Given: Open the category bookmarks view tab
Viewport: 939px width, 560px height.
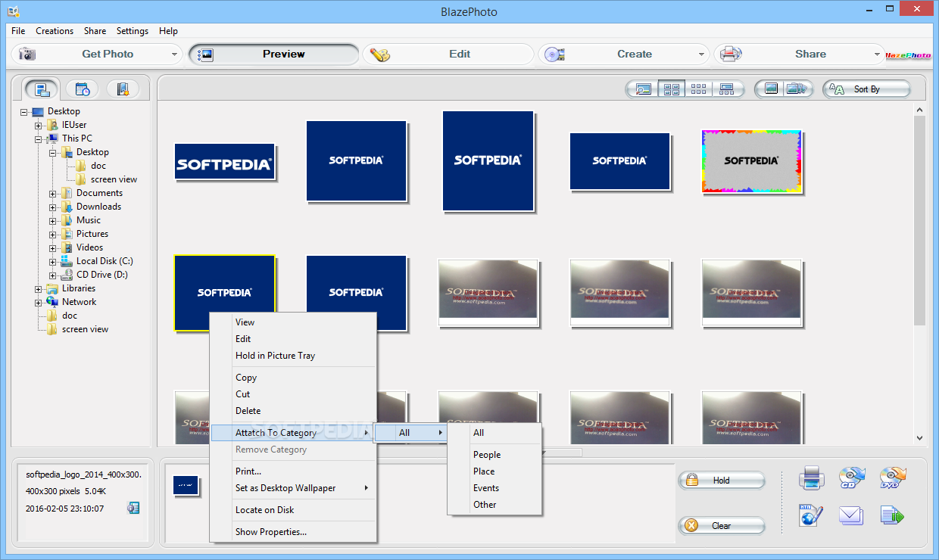Looking at the screenshot, I should pos(123,89).
